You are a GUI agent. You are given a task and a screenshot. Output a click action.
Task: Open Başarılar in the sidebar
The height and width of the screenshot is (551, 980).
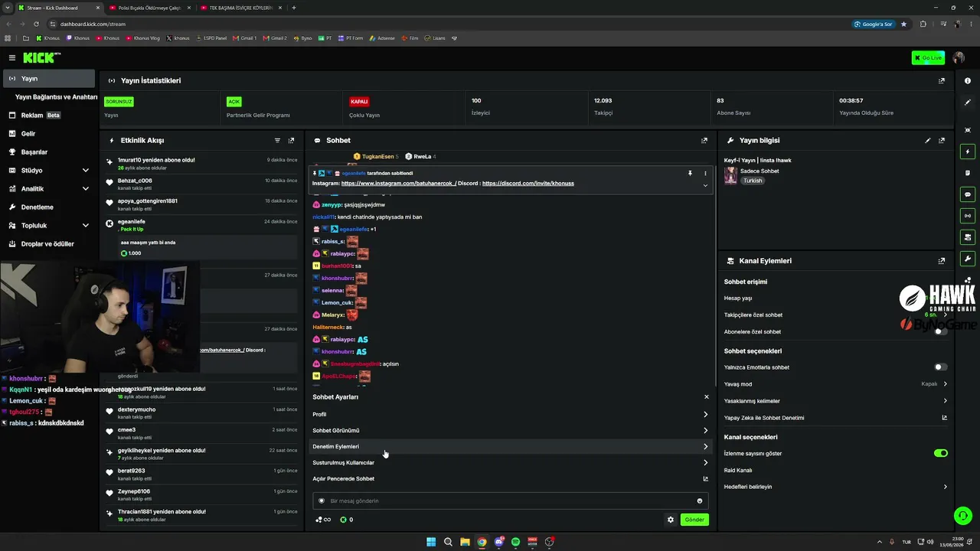point(48,152)
